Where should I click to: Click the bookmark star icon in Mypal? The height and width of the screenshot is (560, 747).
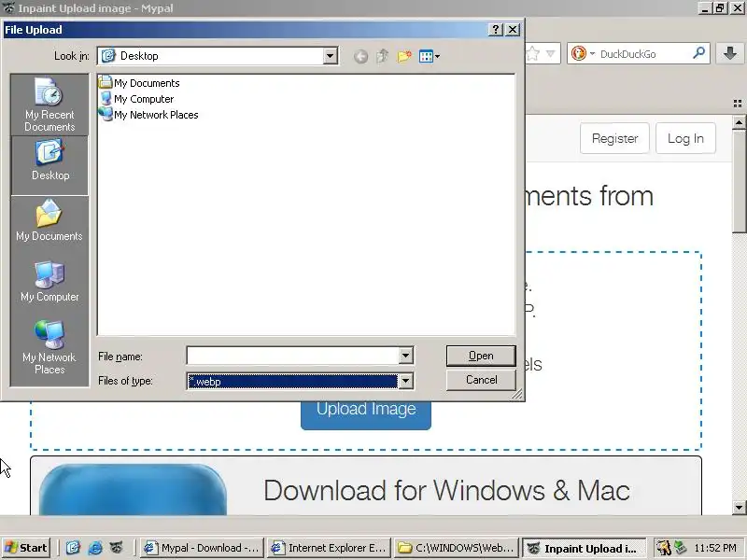tap(533, 53)
